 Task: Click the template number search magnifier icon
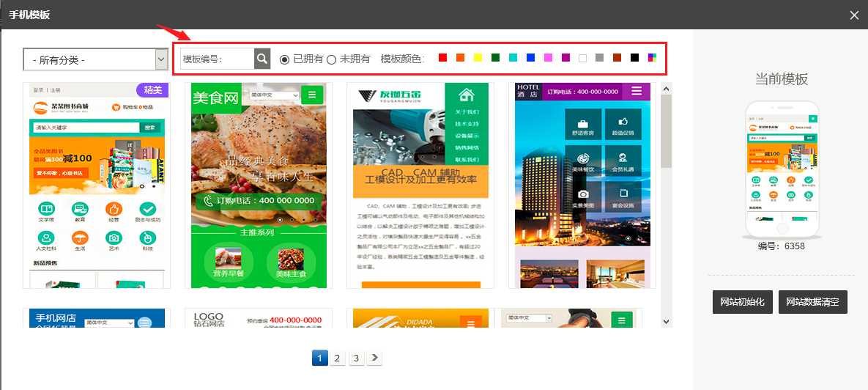(262, 59)
